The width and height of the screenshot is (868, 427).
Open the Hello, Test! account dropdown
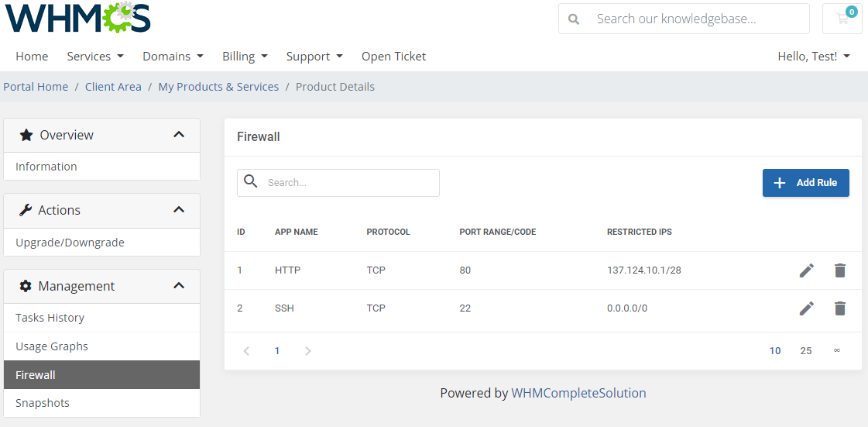tap(814, 56)
